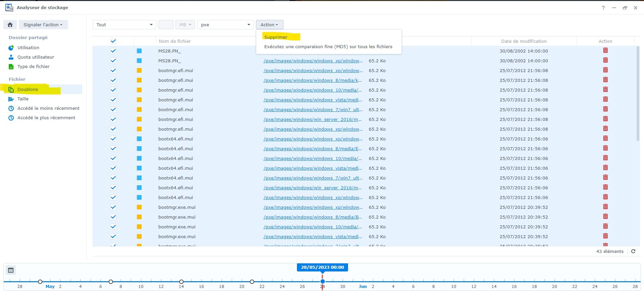
Task: Refresh the duplicates list
Action: click(x=633, y=251)
